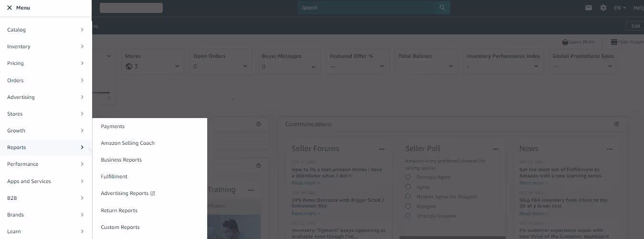Select the Disagree poll option

(408, 206)
